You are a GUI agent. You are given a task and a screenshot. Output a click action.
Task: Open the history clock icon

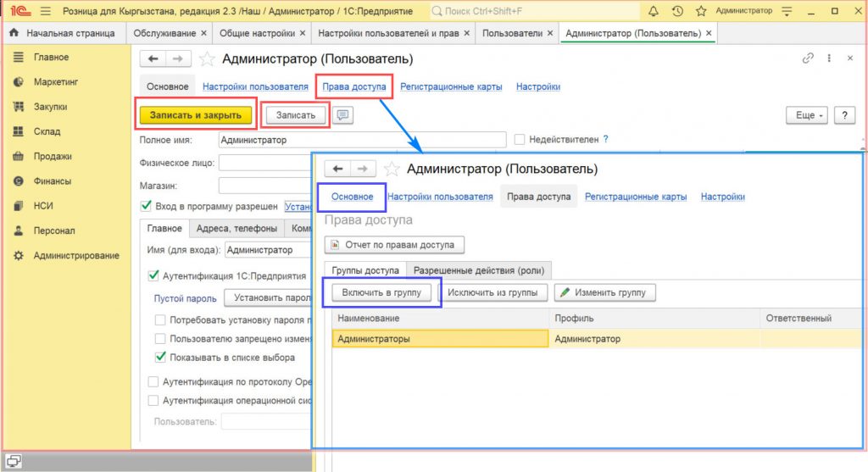(677, 11)
